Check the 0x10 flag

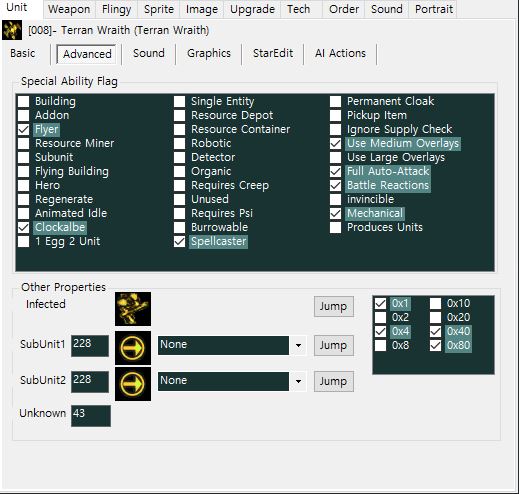point(436,304)
